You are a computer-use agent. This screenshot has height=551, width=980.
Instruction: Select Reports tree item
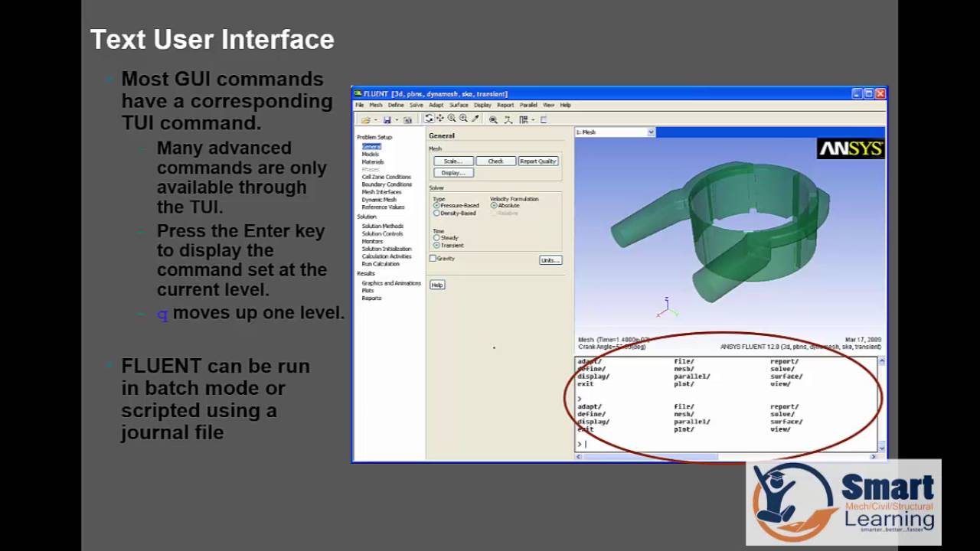click(371, 298)
